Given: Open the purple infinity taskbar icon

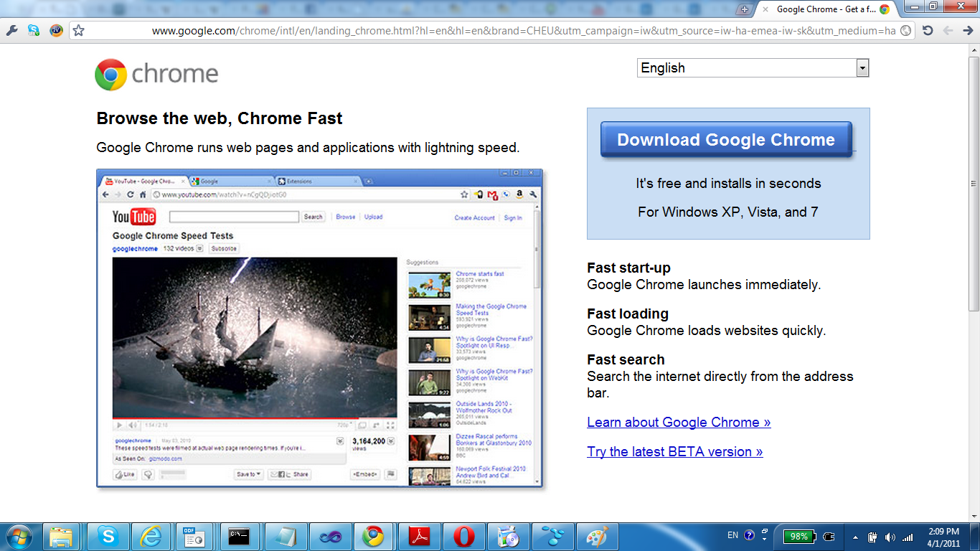Looking at the screenshot, I should (x=330, y=536).
